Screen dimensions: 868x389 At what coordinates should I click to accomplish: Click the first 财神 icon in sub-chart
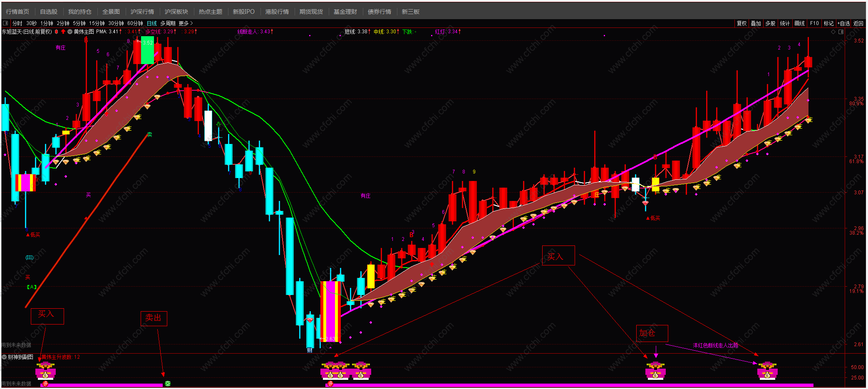click(x=45, y=370)
